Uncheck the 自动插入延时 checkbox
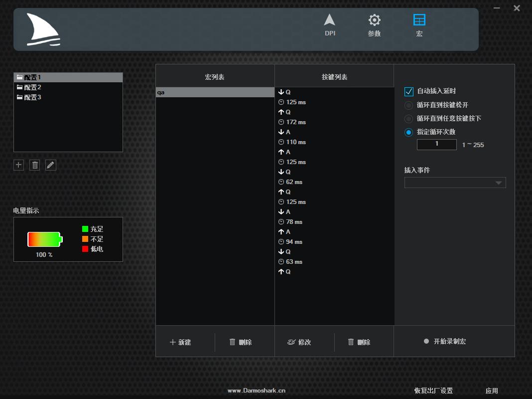532x399 pixels. [409, 91]
